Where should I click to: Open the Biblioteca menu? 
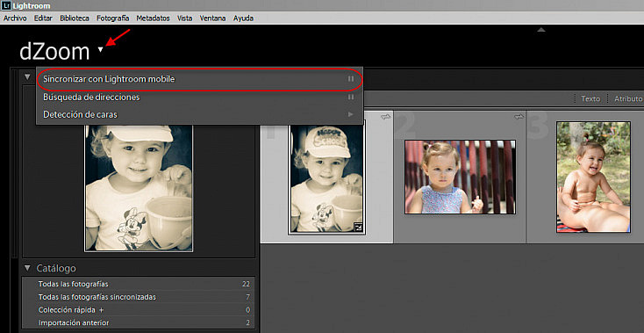(x=75, y=18)
